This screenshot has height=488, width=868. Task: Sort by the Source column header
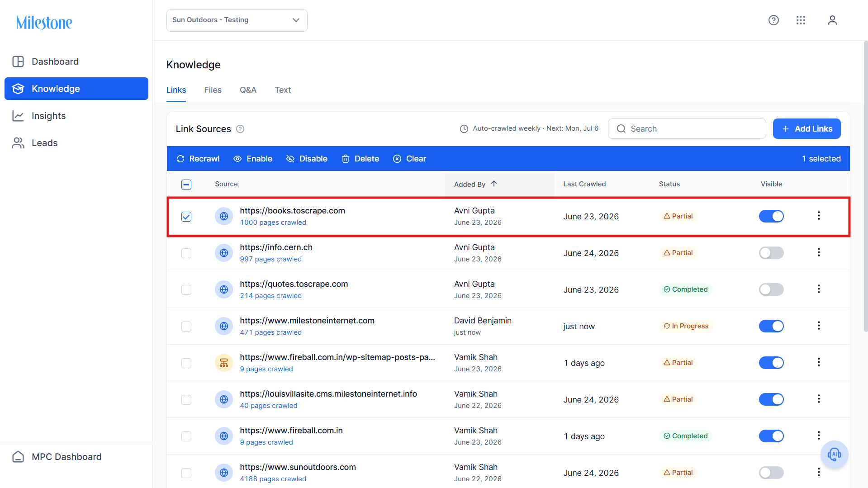point(226,184)
